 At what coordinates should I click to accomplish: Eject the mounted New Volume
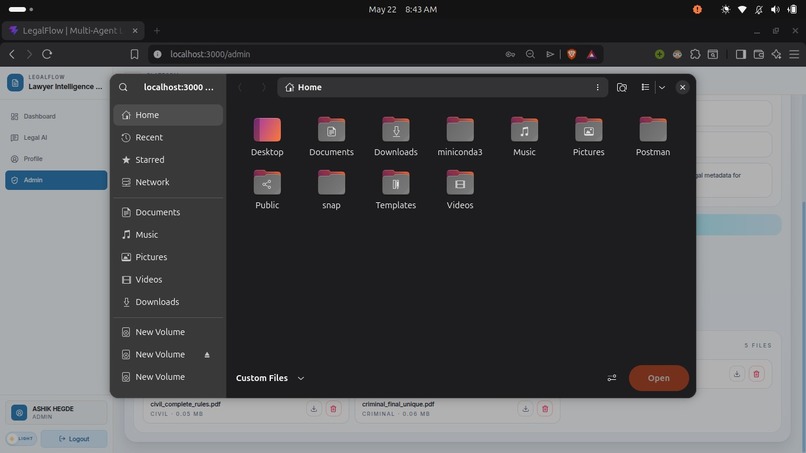(207, 355)
